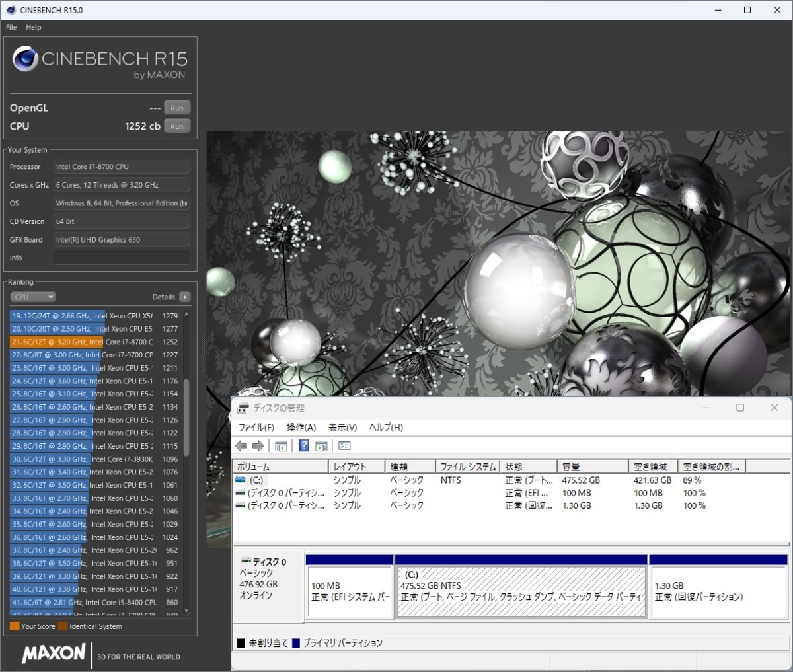793x672 pixels.
Task: Open 操作(A) menu in Disk Management
Action: (x=301, y=428)
